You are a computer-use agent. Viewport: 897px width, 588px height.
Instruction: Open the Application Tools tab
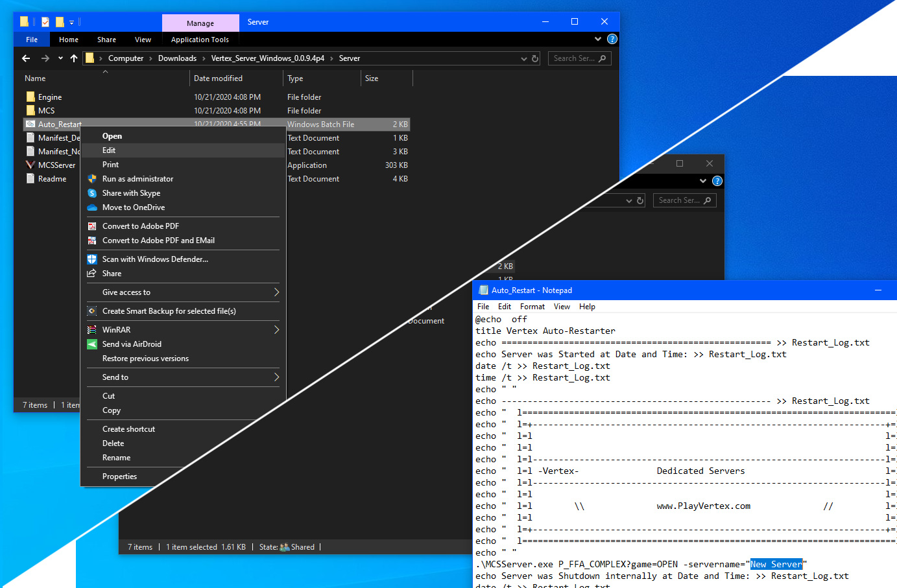(x=200, y=40)
